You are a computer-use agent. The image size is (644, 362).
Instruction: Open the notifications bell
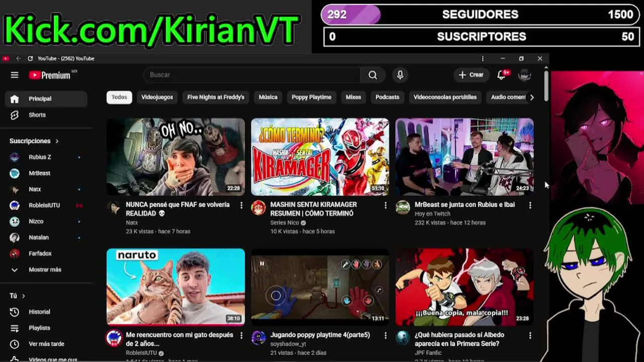coord(502,75)
